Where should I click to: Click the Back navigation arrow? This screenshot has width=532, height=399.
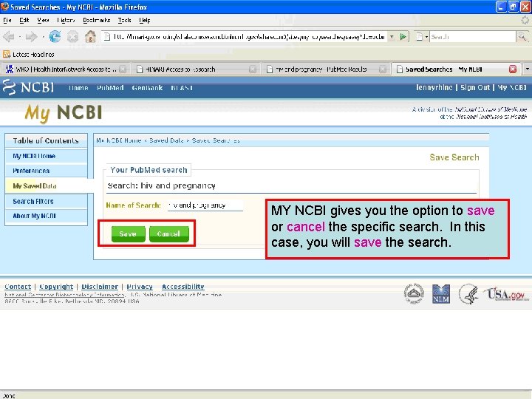pos(9,36)
